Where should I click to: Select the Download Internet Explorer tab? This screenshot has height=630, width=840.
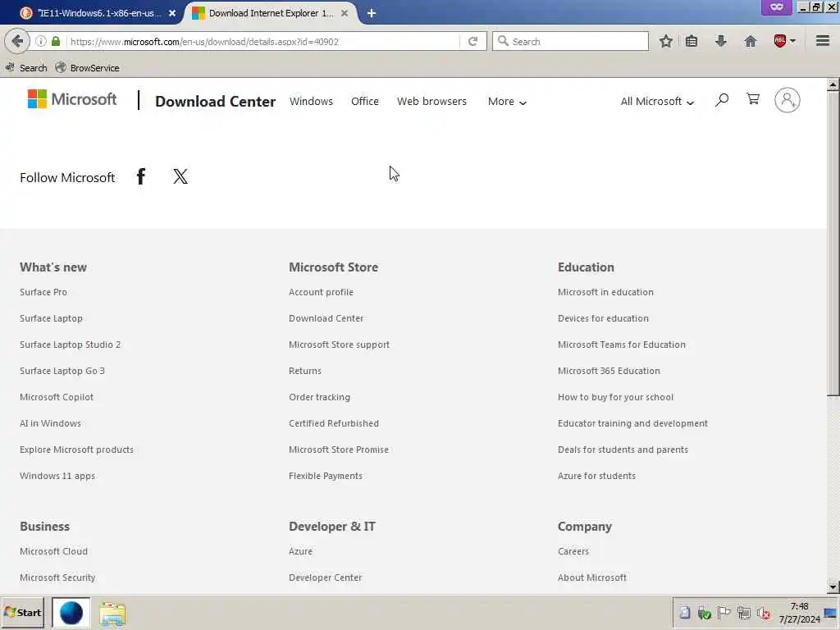[271, 13]
